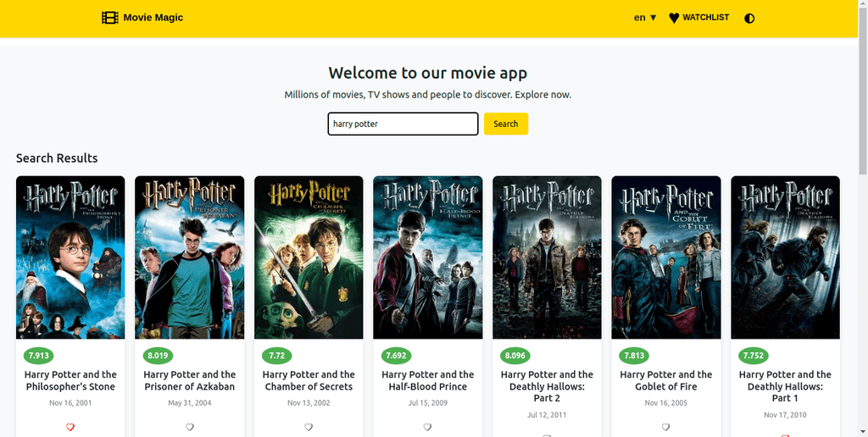868x437 pixels.
Task: Click the 8.019 rating badge
Action: pyautogui.click(x=158, y=356)
